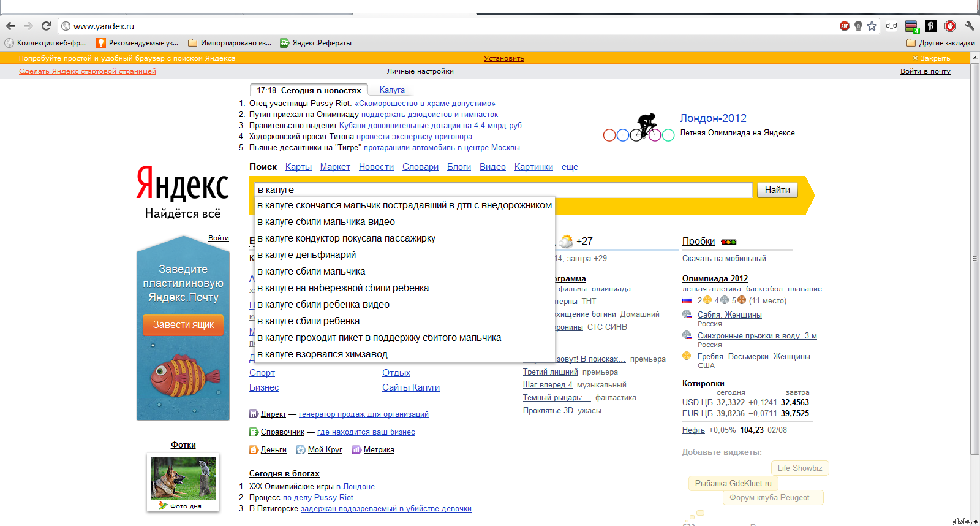Click Установить in the yellow promo bar
Screen dimensions: 980x526
[x=504, y=58]
